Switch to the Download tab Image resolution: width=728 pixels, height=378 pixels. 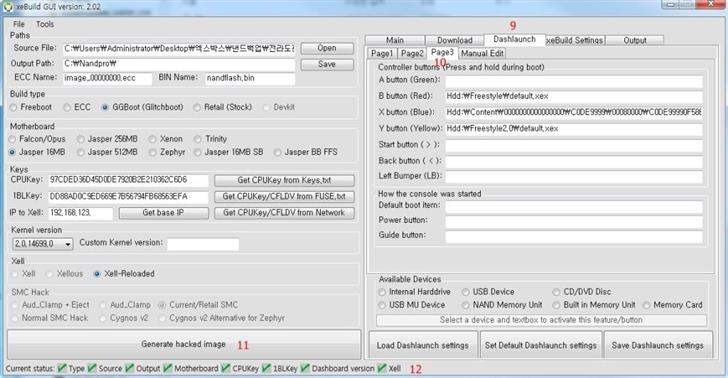[x=455, y=40]
